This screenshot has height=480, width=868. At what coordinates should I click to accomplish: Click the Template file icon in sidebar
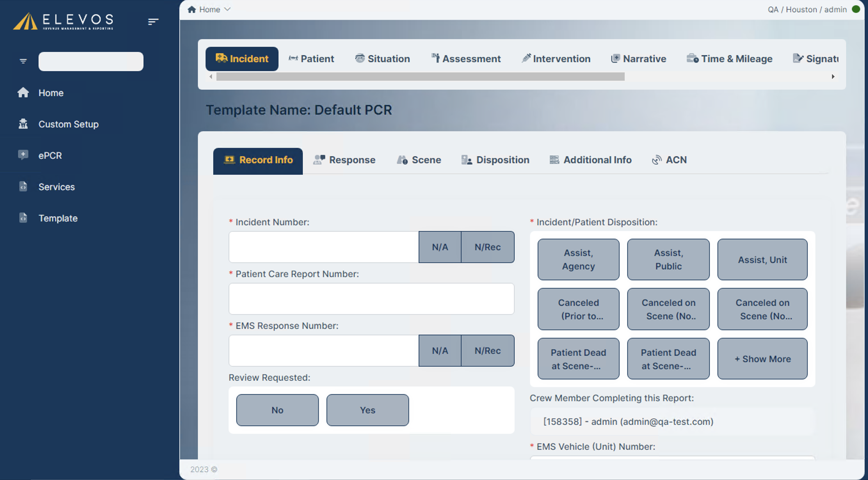click(x=23, y=218)
